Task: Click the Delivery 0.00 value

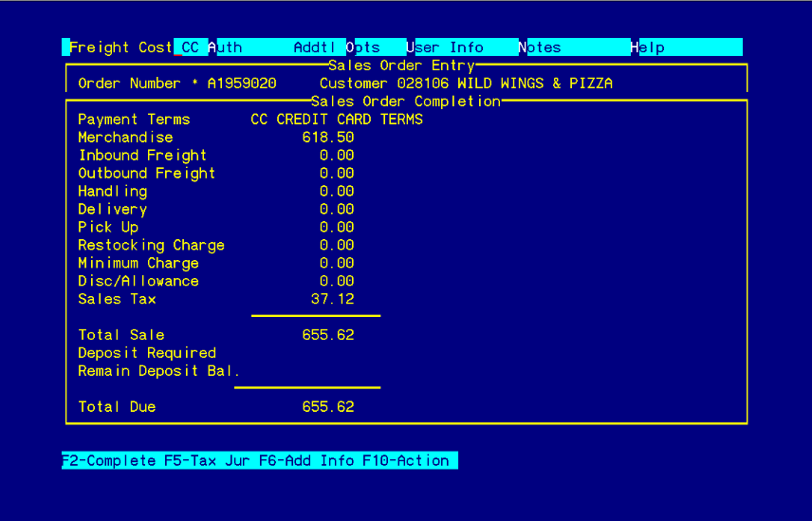Action: pyautogui.click(x=337, y=209)
